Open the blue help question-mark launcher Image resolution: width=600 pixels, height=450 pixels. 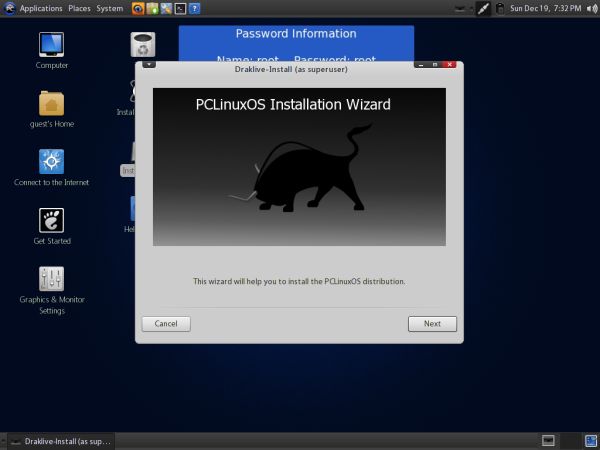click(x=194, y=8)
